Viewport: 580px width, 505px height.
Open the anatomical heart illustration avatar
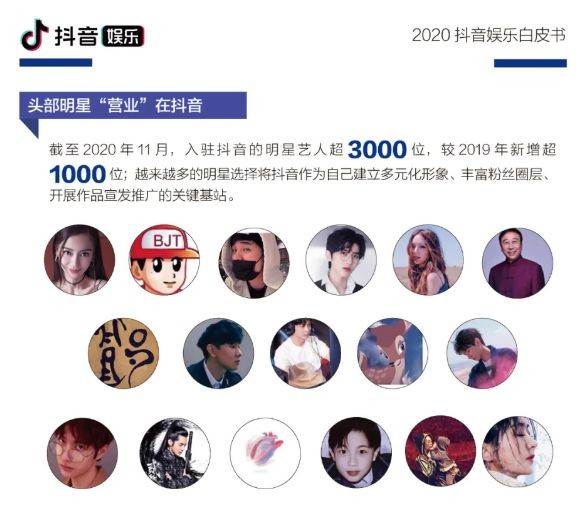point(265,453)
